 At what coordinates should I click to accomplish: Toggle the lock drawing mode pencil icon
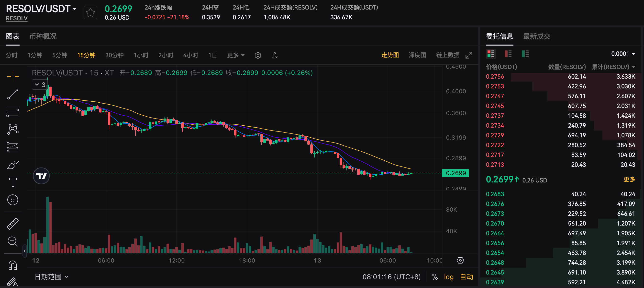coord(12,282)
